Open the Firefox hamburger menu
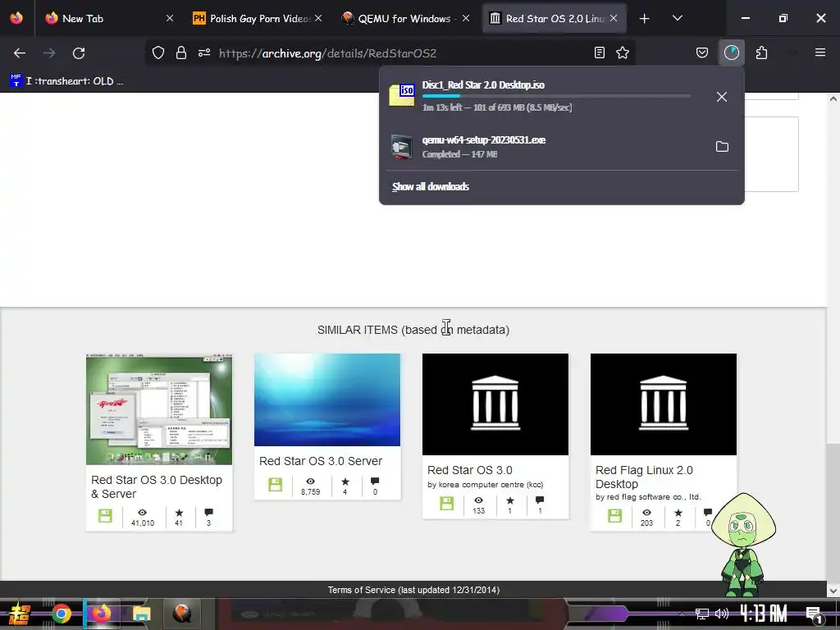The image size is (840, 630). (x=820, y=52)
